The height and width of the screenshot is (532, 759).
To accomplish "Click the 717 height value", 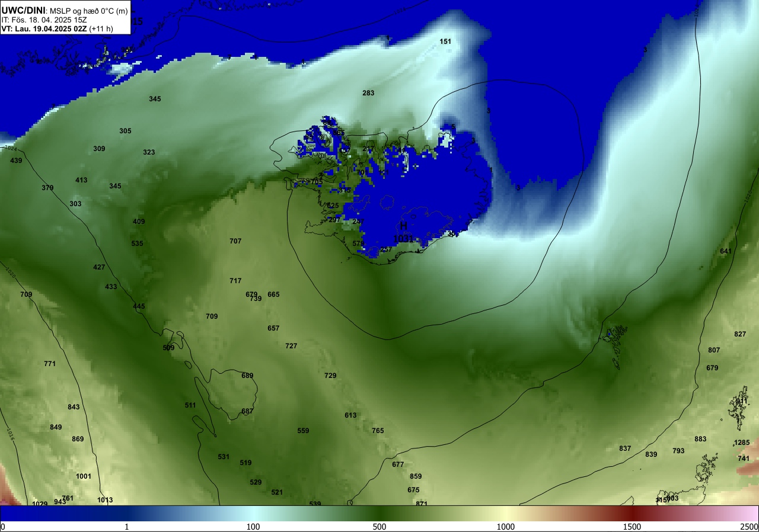I will pyautogui.click(x=235, y=281).
